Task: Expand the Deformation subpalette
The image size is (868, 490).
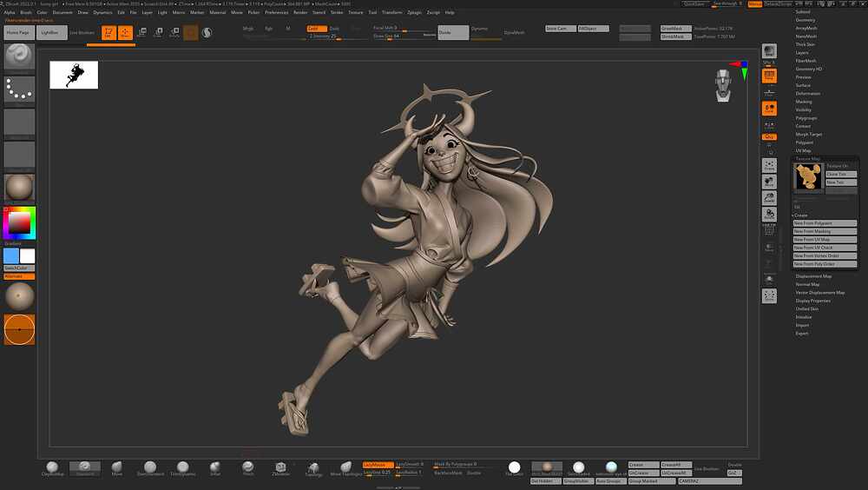Action: pyautogui.click(x=807, y=94)
